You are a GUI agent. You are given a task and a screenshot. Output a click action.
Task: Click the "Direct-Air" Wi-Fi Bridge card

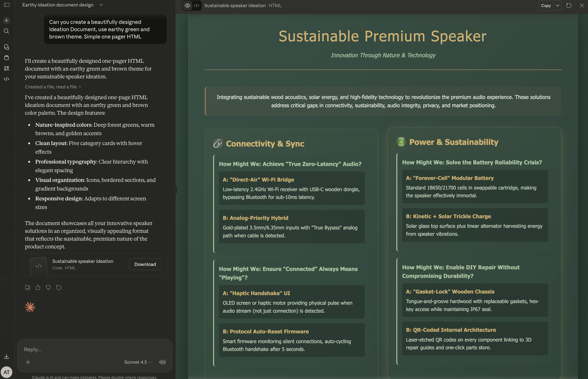coord(292,188)
